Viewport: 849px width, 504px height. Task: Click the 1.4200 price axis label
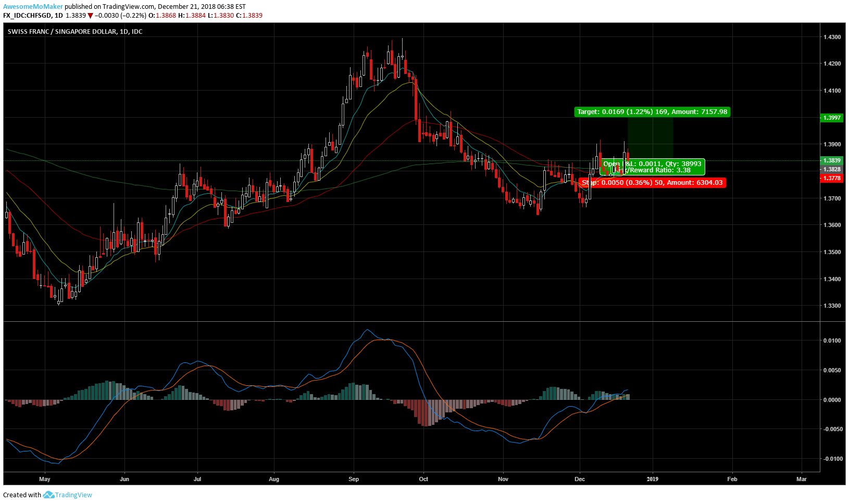[832, 64]
